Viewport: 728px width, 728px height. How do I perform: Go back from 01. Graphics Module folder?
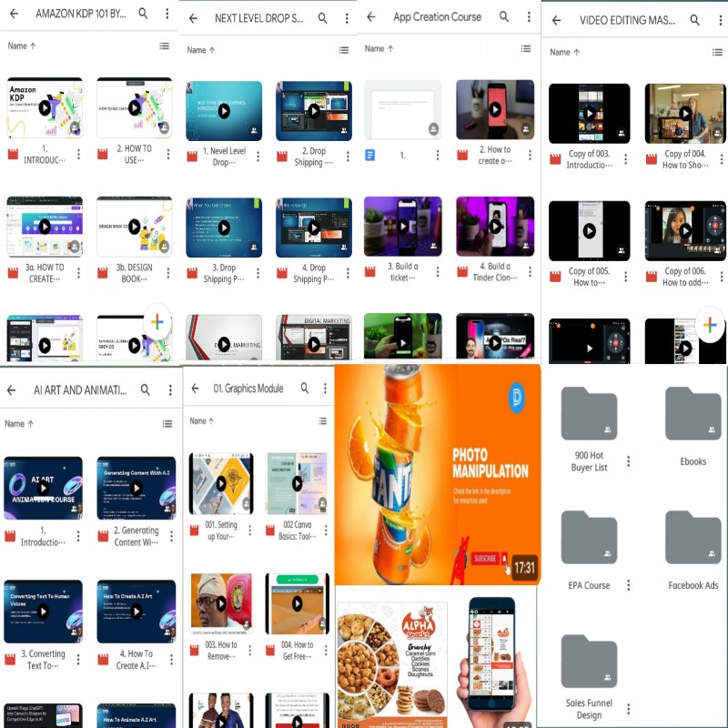pos(195,389)
